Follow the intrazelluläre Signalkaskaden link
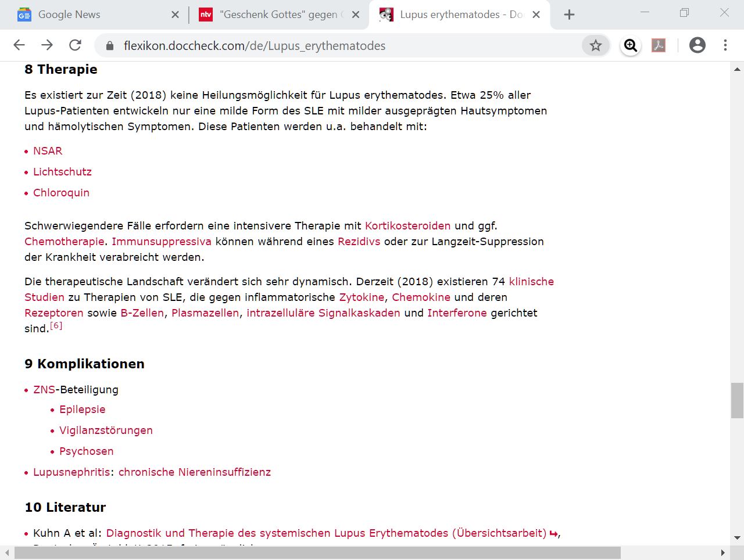This screenshot has width=744, height=560. click(x=323, y=313)
